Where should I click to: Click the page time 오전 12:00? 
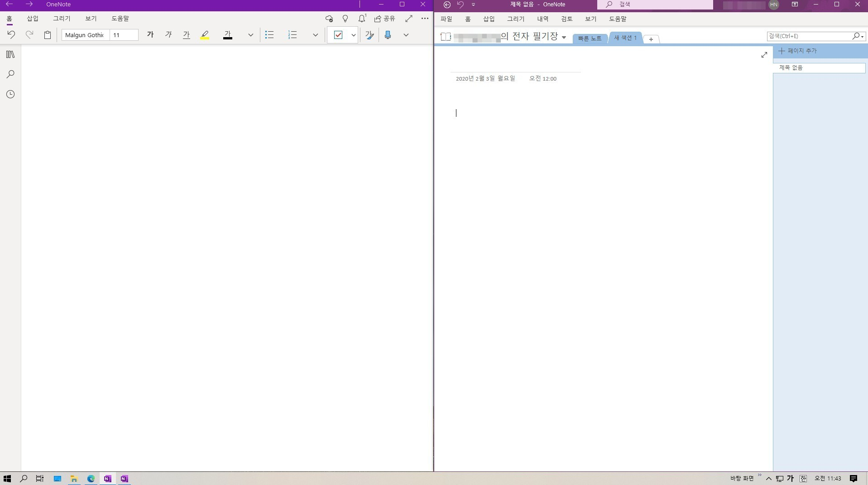543,78
